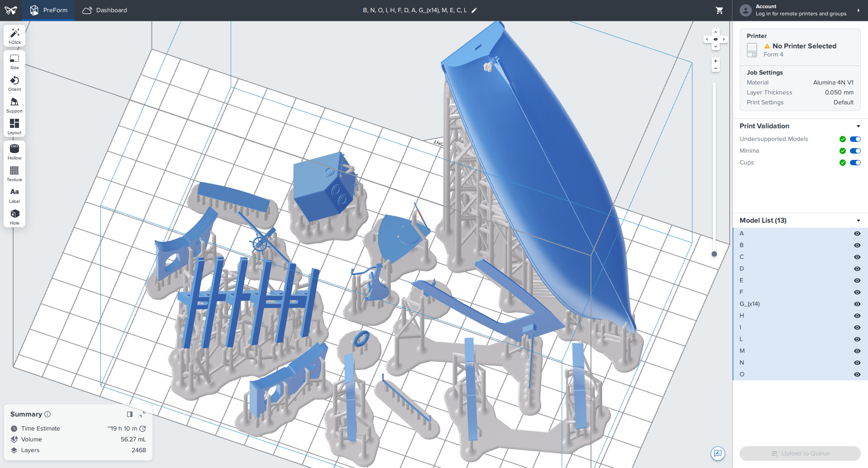Open the Layout tool

(x=14, y=126)
